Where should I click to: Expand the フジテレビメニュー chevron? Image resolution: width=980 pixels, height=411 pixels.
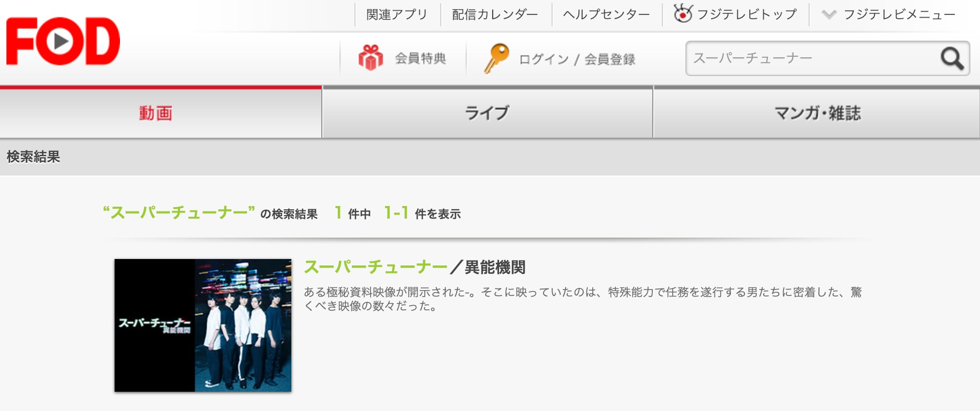(x=829, y=14)
